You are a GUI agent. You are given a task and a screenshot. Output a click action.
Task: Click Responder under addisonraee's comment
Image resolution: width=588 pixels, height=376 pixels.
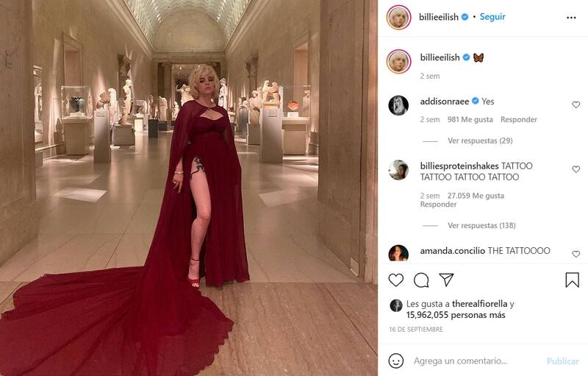(519, 119)
